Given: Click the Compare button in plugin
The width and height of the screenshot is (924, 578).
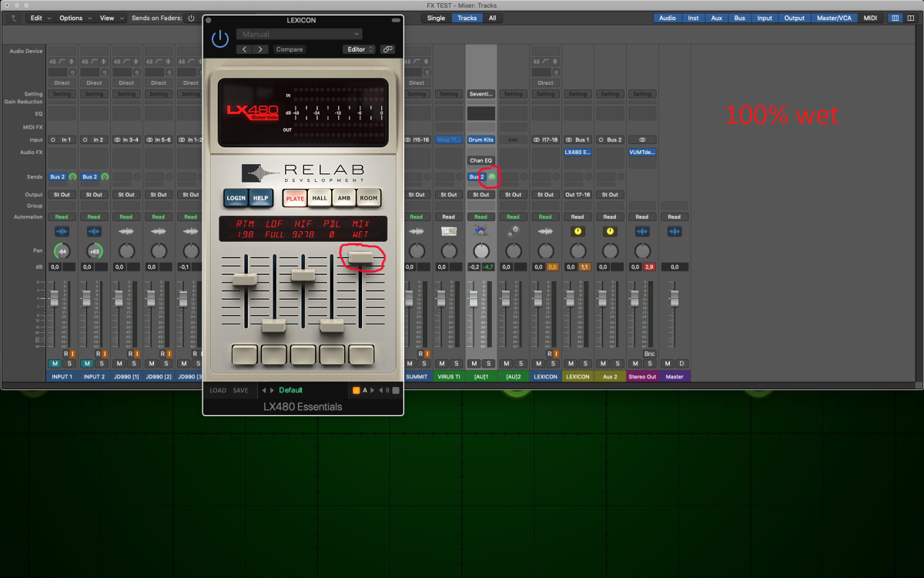Looking at the screenshot, I should click(290, 49).
